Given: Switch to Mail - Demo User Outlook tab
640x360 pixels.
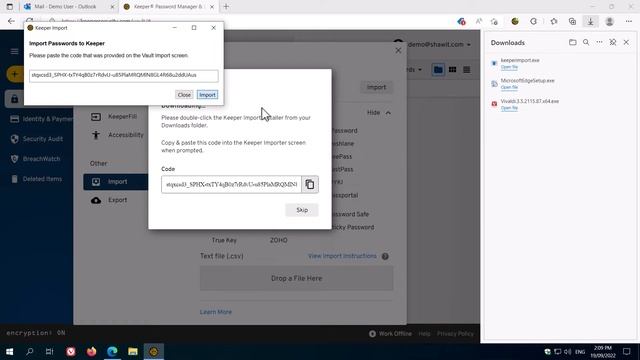Looking at the screenshot, I should [65, 7].
